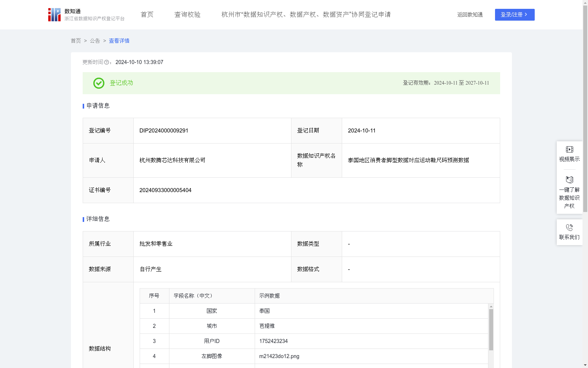Screen dimensions: 588x368
Task: Click 首页 in the breadcrumb
Action: click(x=76, y=41)
